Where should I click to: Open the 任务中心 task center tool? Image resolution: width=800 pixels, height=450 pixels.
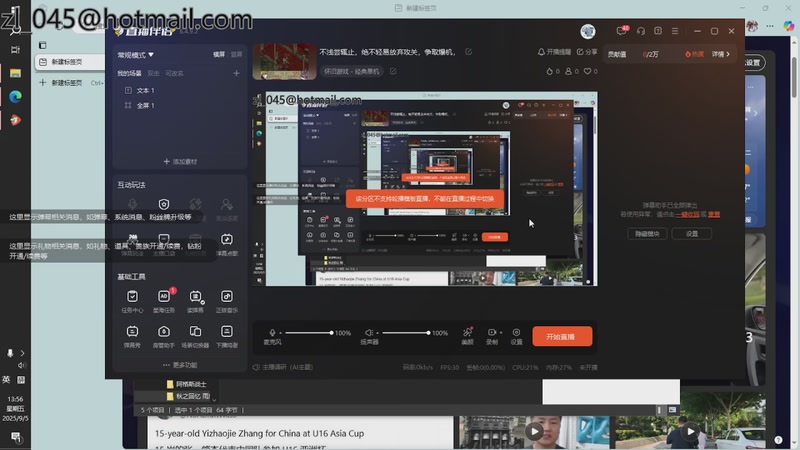132,301
